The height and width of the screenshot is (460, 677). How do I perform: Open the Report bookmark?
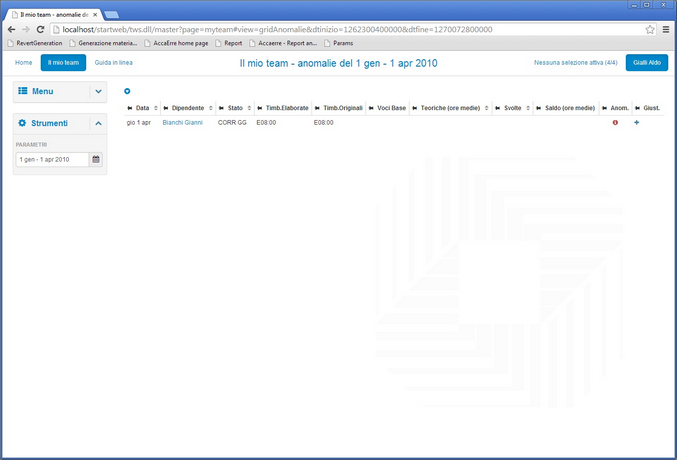229,43
